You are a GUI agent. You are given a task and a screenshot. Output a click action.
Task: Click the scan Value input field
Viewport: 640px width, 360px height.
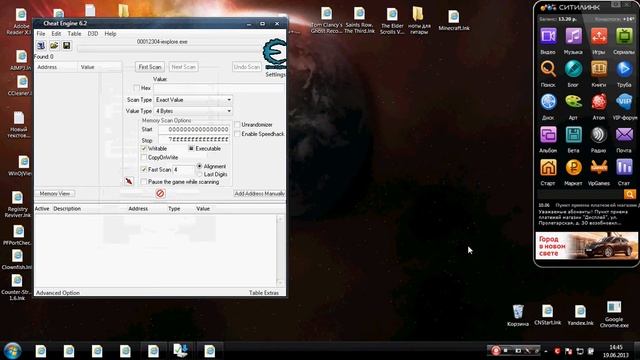click(218, 88)
